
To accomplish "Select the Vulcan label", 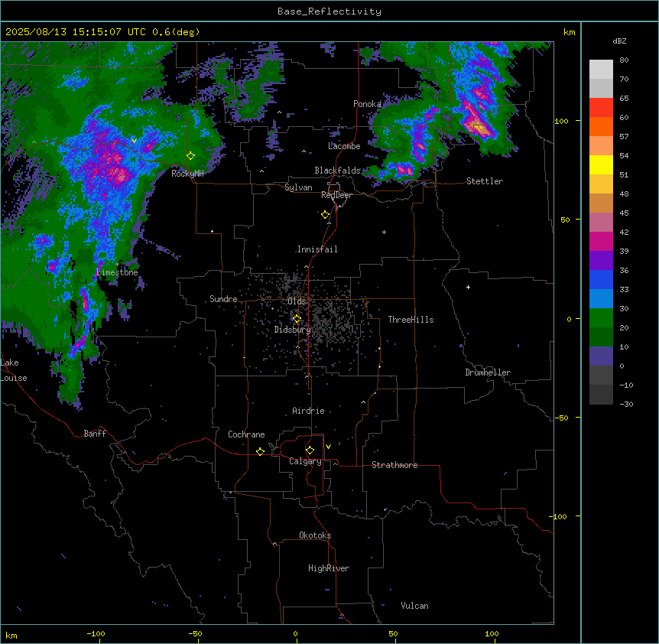I will tap(415, 606).
